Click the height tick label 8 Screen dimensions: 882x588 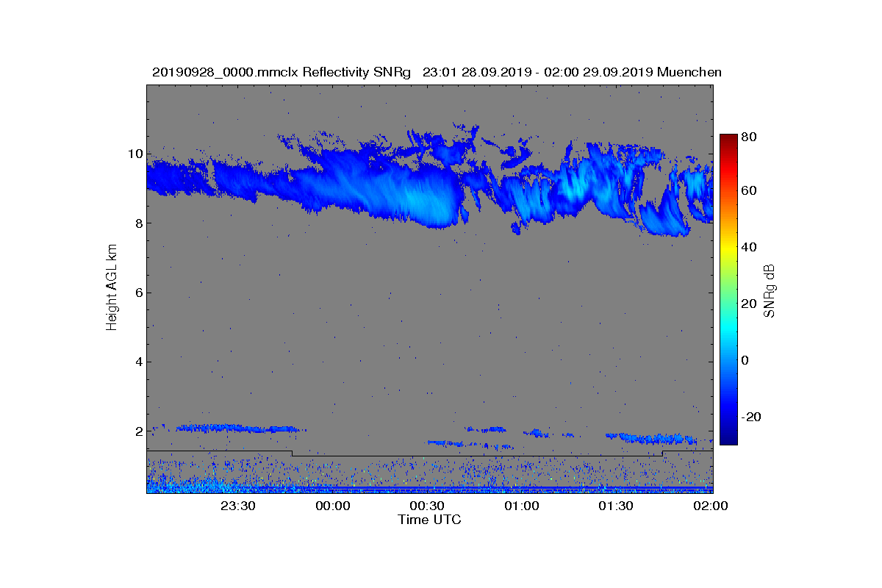pos(139,223)
